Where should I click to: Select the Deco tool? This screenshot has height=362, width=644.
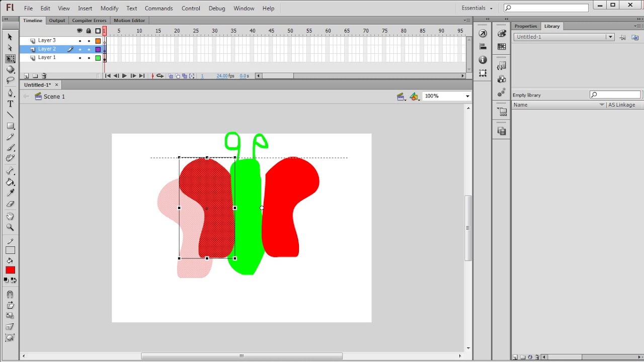click(x=10, y=158)
